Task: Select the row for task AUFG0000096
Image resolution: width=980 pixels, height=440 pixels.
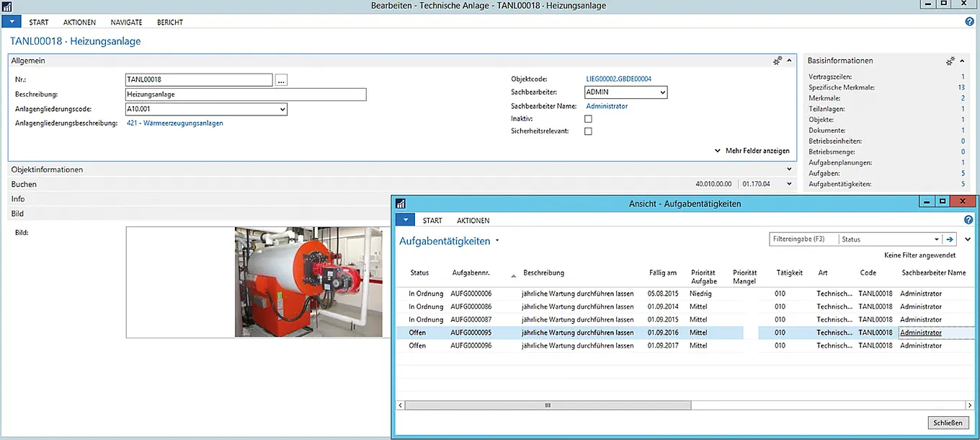Action: pyautogui.click(x=471, y=346)
